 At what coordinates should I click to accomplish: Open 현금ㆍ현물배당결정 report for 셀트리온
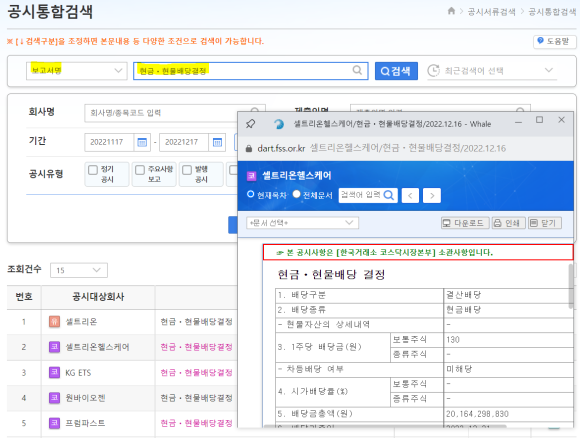coord(196,321)
